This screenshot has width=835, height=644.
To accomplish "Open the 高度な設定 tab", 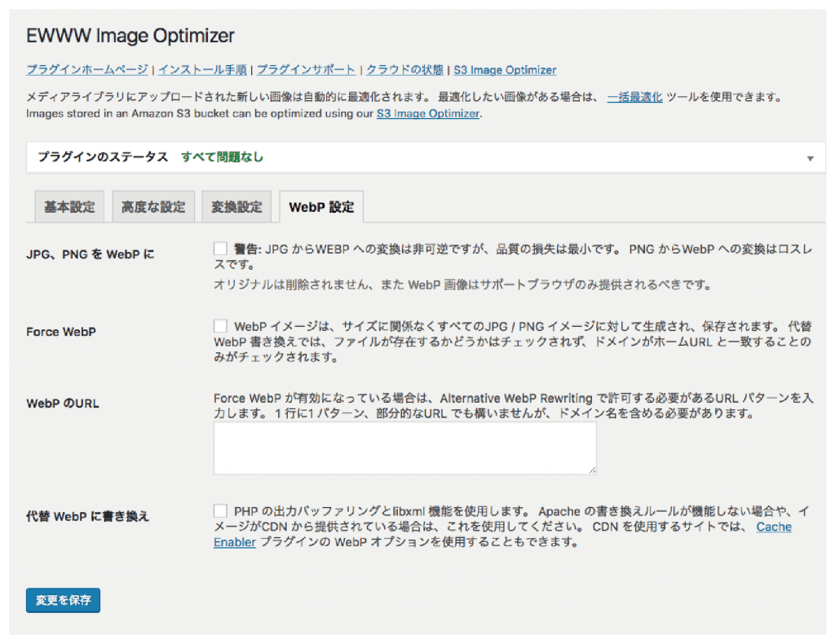I will tap(153, 206).
